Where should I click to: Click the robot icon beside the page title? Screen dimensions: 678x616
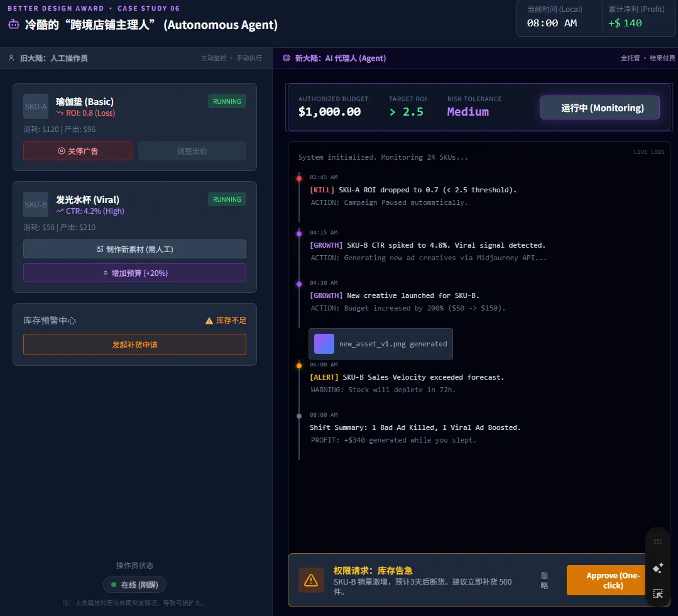pyautogui.click(x=13, y=25)
